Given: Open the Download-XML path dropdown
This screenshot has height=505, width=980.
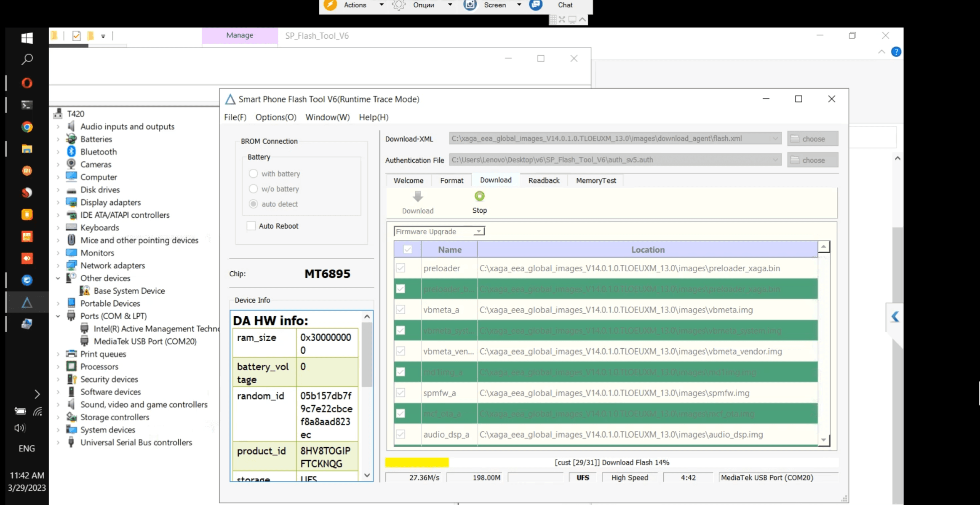Looking at the screenshot, I should coord(775,139).
